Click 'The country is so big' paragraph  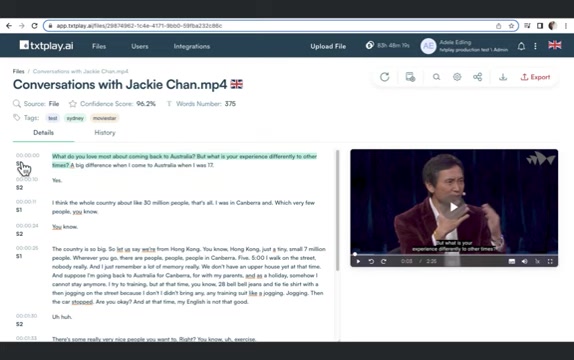pos(189,275)
